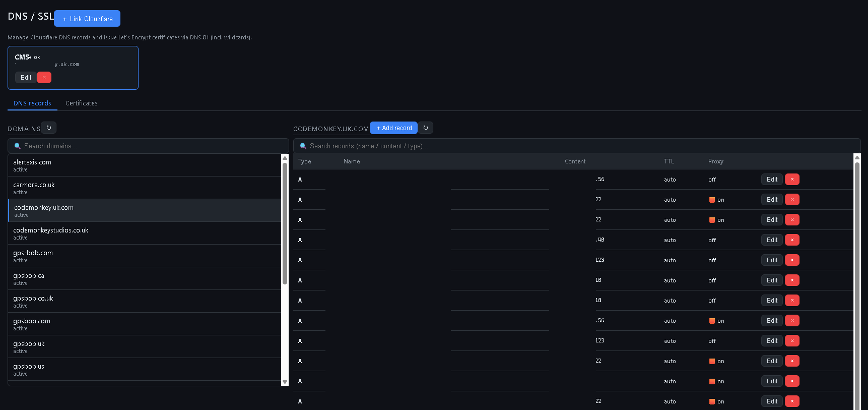Edit the record with blank content

pyautogui.click(x=772, y=381)
